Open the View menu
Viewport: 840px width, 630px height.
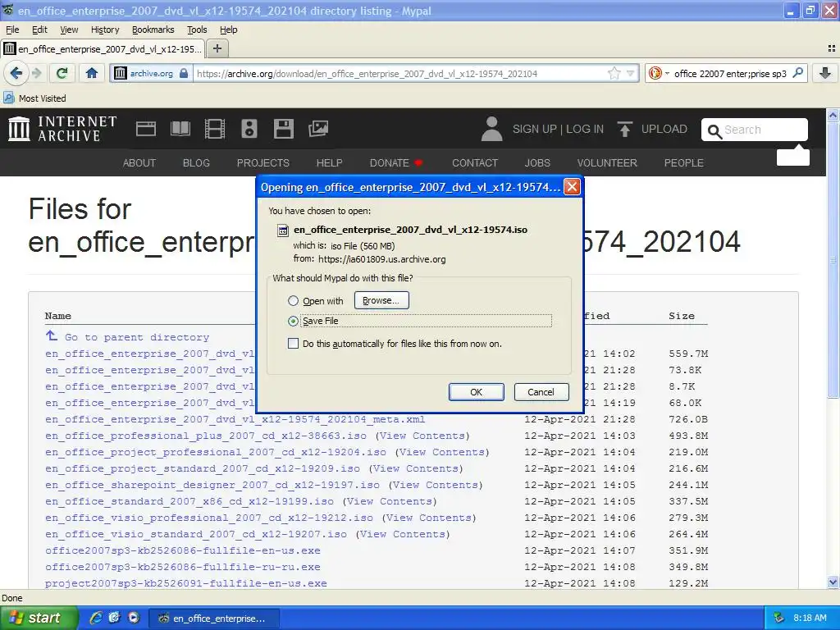tap(69, 30)
